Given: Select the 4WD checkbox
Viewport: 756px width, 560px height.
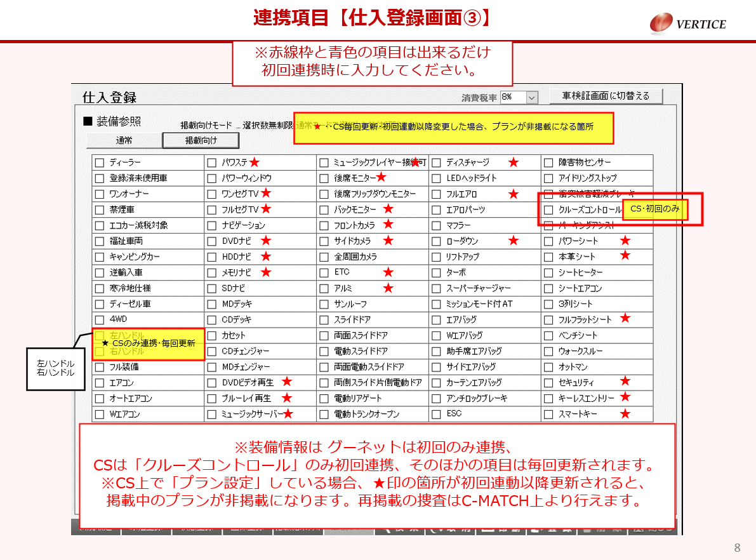Looking at the screenshot, I should [x=100, y=320].
